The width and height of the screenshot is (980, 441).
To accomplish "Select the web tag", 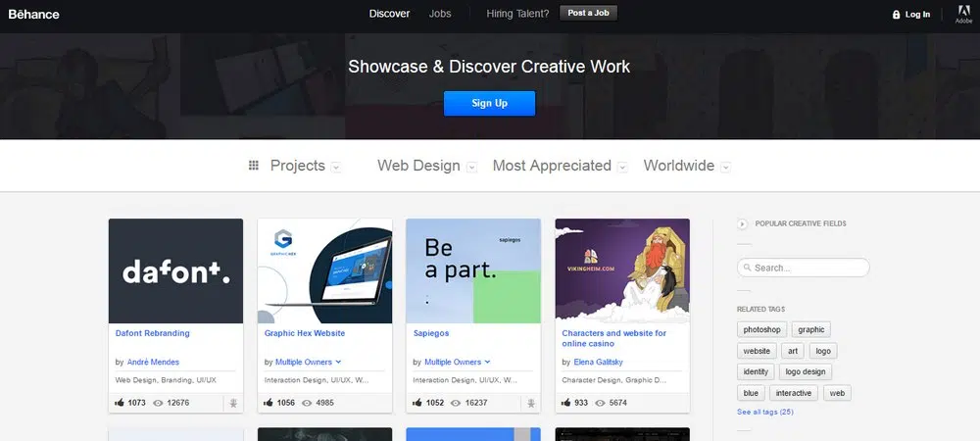I will pyautogui.click(x=837, y=393).
